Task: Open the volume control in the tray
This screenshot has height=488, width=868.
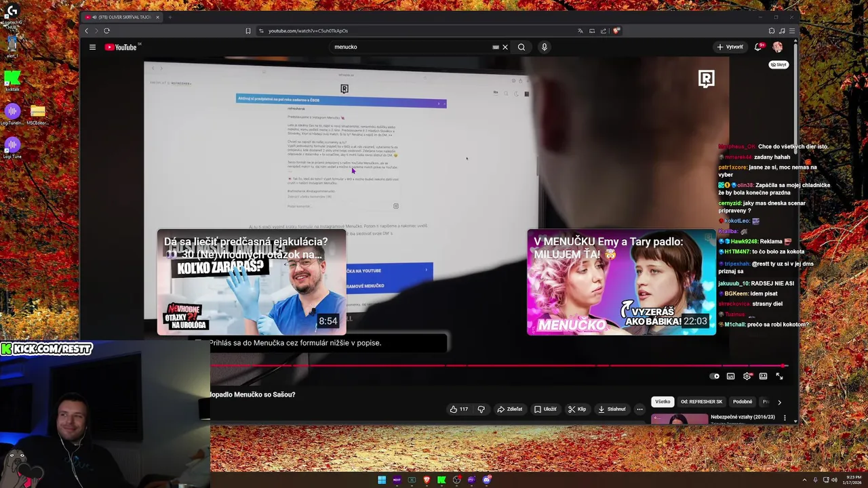Action: [x=835, y=480]
